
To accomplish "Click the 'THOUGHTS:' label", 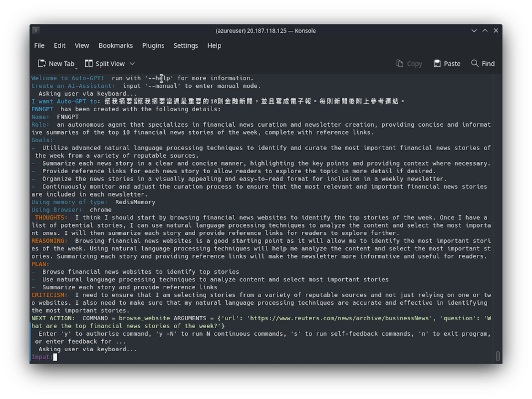I will (51, 217).
